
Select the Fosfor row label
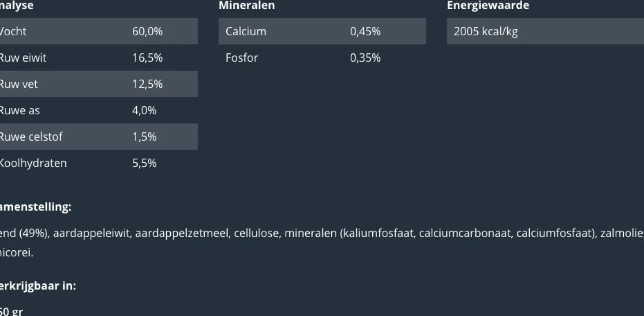tap(242, 58)
